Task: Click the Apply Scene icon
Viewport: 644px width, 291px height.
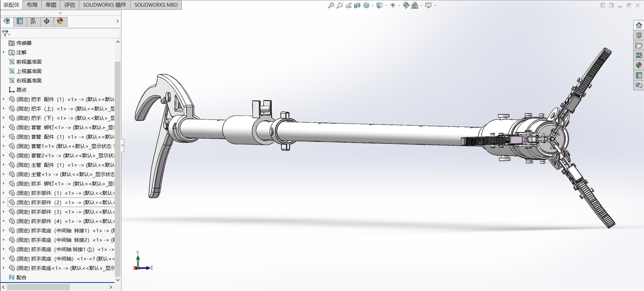Action: click(x=415, y=5)
